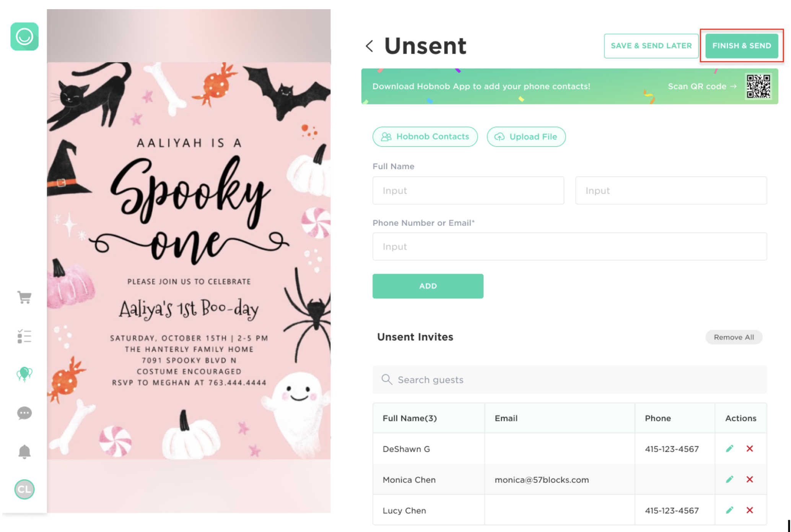Focus the Search guests field

(x=570, y=380)
